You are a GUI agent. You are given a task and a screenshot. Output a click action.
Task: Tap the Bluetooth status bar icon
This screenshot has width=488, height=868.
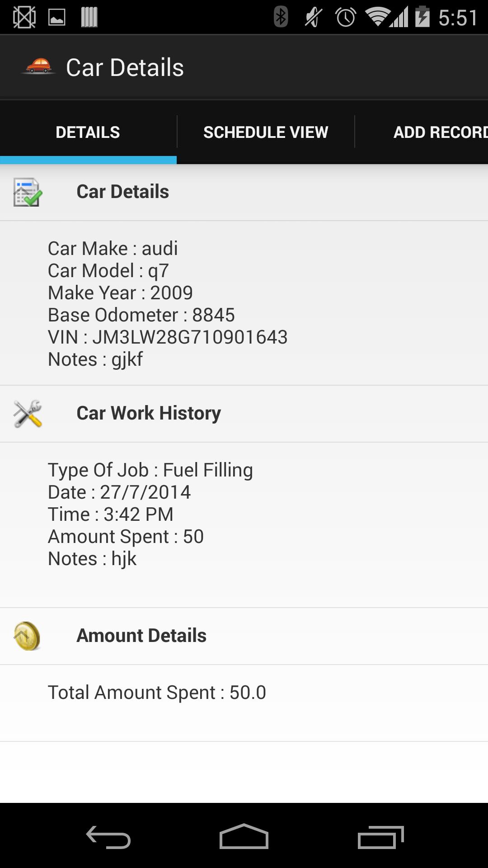pos(281,17)
